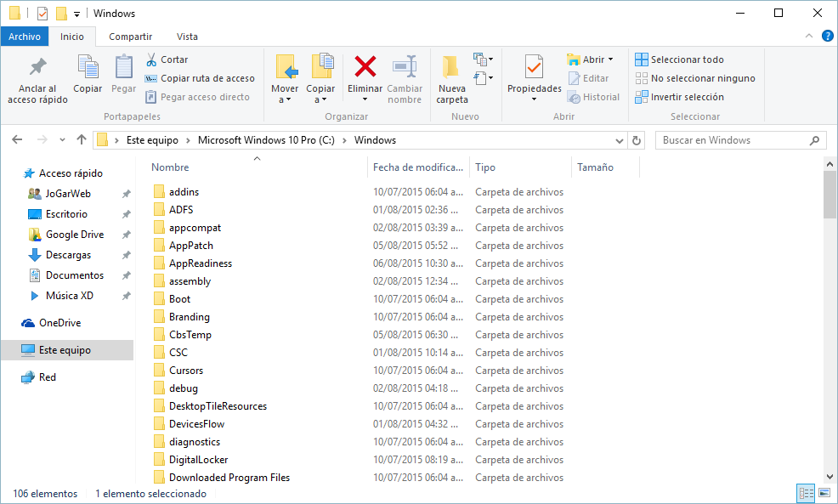
Task: Open the Explorer help question mark
Action: pos(827,37)
